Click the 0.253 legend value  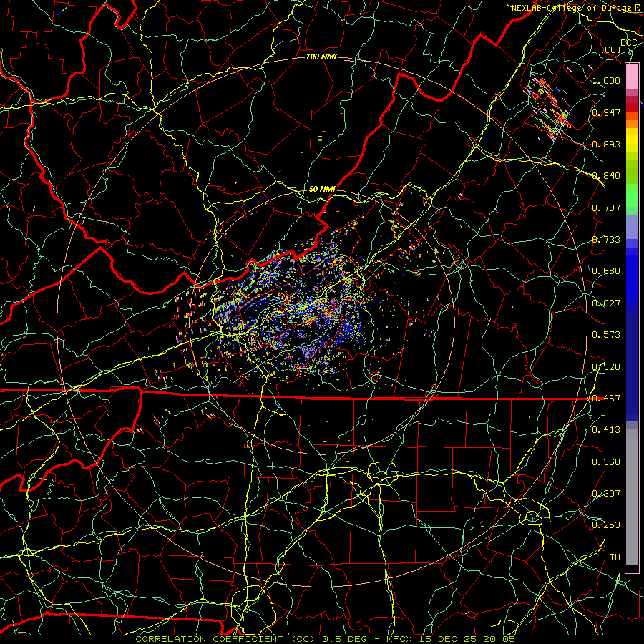(x=606, y=525)
